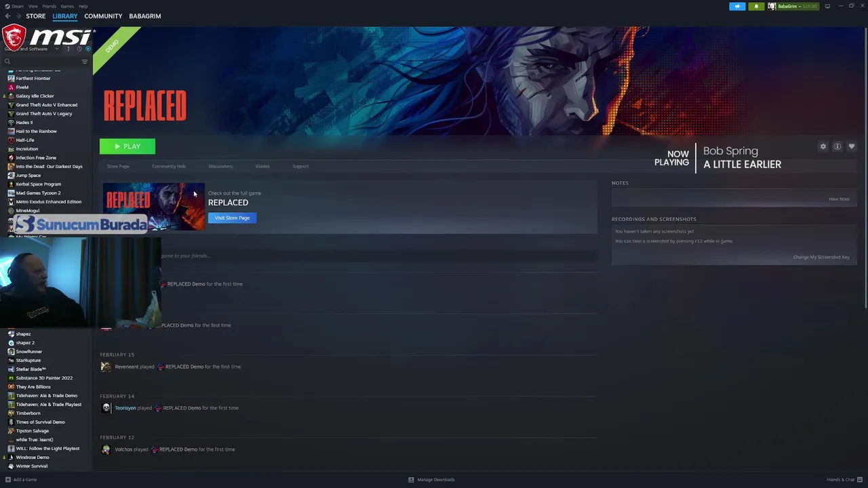This screenshot has width=868, height=488.
Task: Click the REPLACED full game thumbnail
Action: (x=153, y=206)
